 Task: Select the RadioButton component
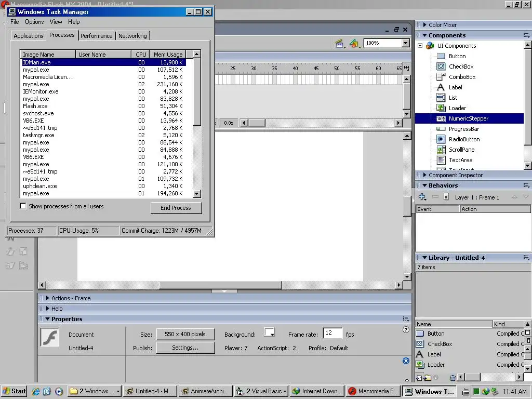(x=464, y=139)
